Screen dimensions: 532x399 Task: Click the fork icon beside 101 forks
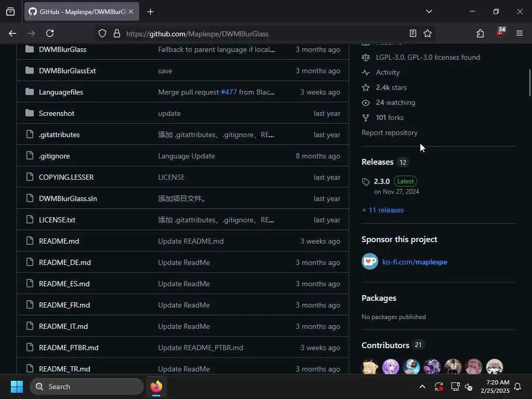366,118
